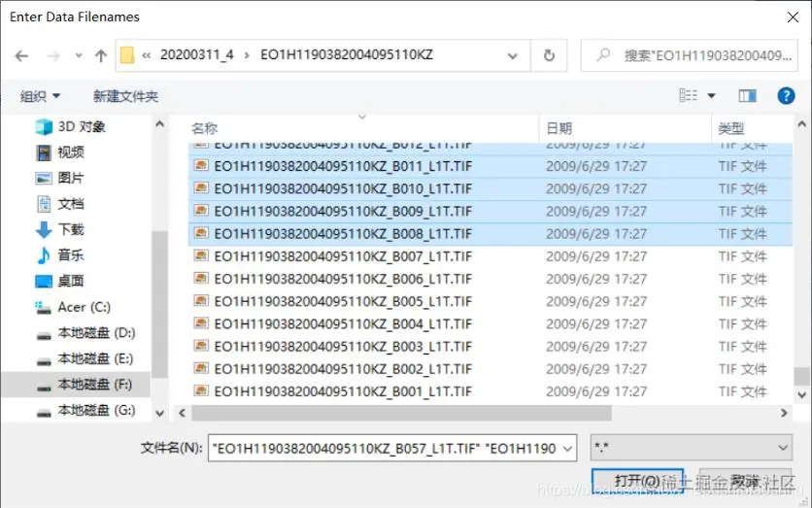Open 本地磁盘 (G:) drive
812x508 pixels.
pyautogui.click(x=85, y=411)
